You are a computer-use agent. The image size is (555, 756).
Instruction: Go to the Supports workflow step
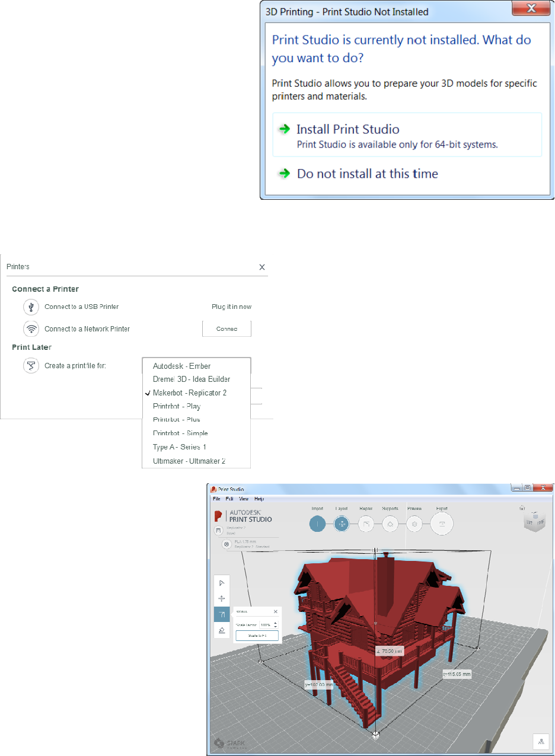[x=390, y=524]
